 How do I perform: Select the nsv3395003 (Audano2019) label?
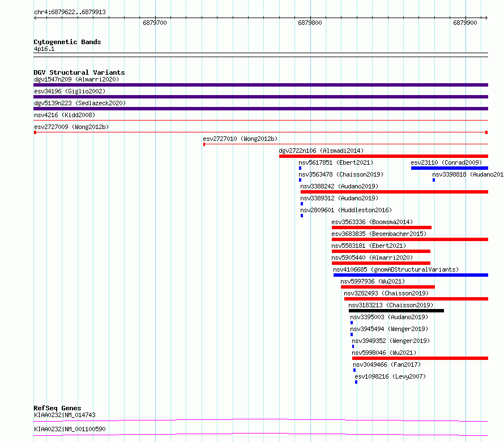pos(389,317)
